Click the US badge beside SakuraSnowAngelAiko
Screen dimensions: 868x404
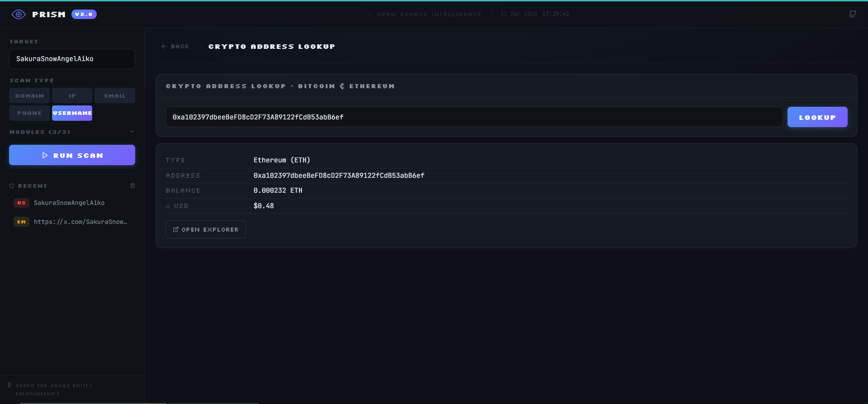click(21, 203)
